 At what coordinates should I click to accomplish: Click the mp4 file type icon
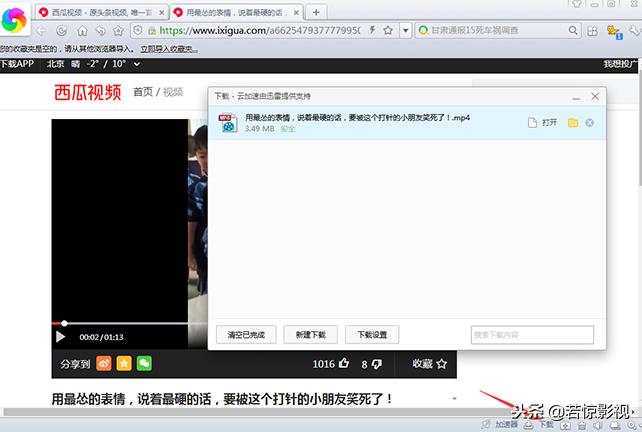click(x=228, y=123)
